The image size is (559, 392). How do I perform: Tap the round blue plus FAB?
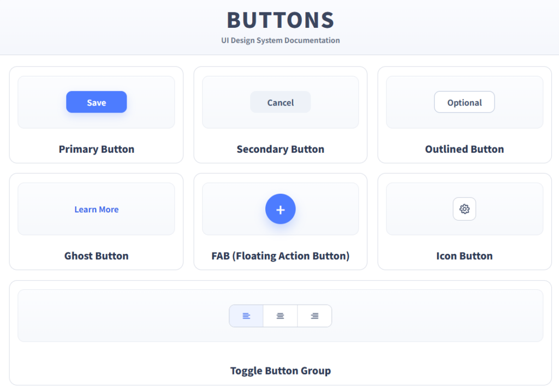[x=280, y=209]
